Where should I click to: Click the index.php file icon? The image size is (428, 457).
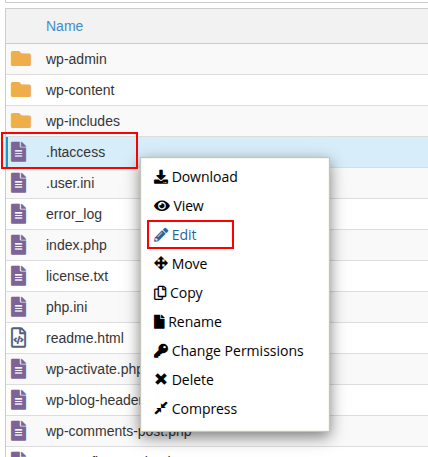point(19,245)
